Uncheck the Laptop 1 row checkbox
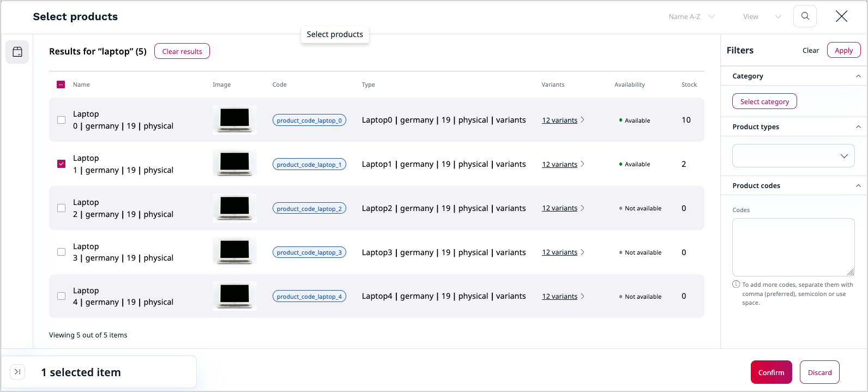Image resolution: width=868 pixels, height=392 pixels. [61, 164]
